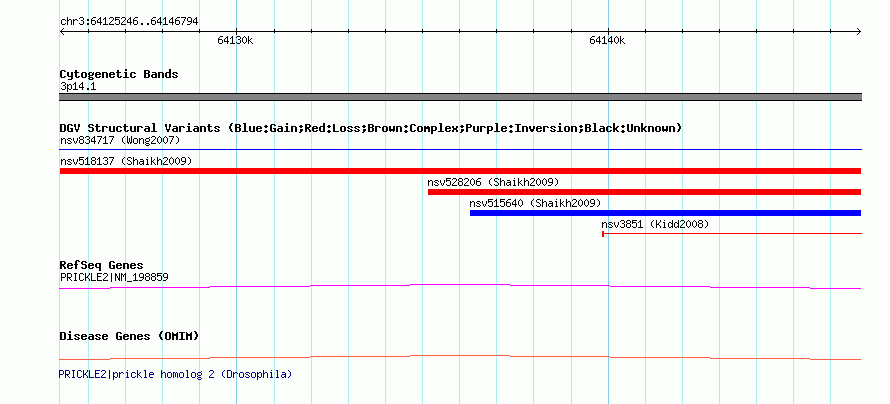Viewport: 890px width, 404px height.
Task: Click the red start marker of nsv3851
Action: pyautogui.click(x=603, y=233)
